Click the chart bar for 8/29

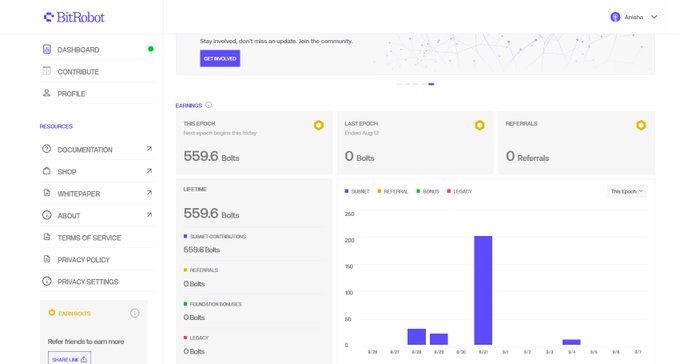pyautogui.click(x=439, y=339)
